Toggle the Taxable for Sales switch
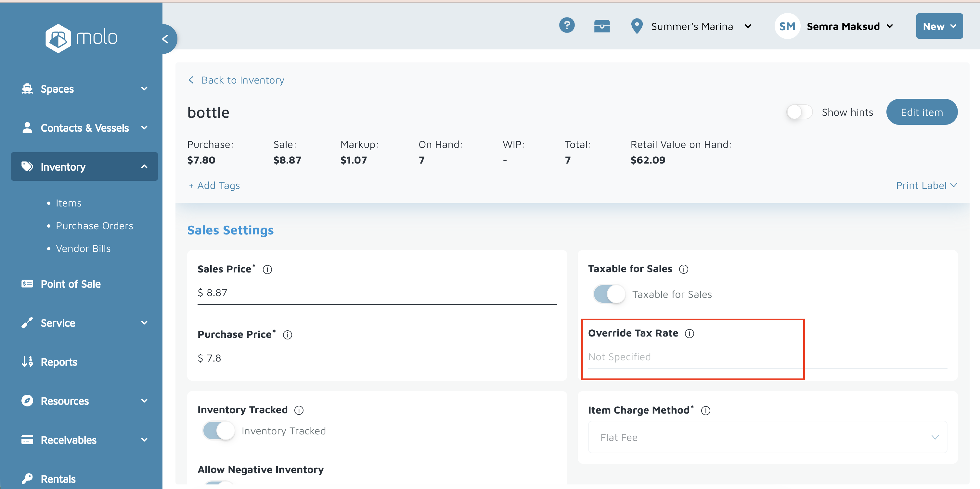The width and height of the screenshot is (980, 489). (x=609, y=294)
